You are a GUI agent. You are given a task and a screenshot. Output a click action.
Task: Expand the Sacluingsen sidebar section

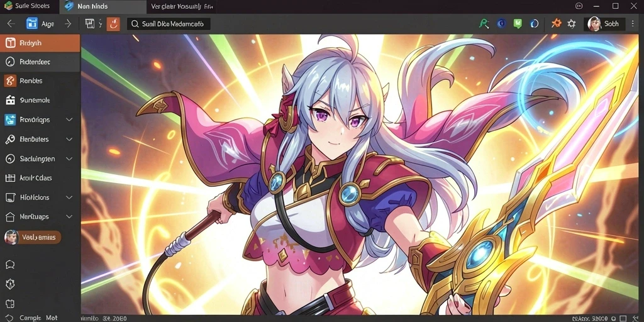click(69, 158)
